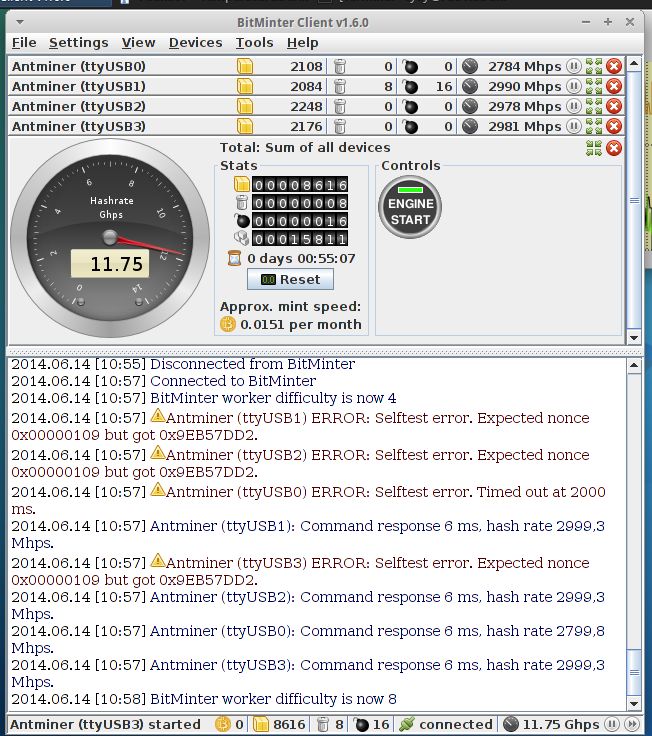Expand details for Antminer (ttyUSB0) row

point(594,66)
